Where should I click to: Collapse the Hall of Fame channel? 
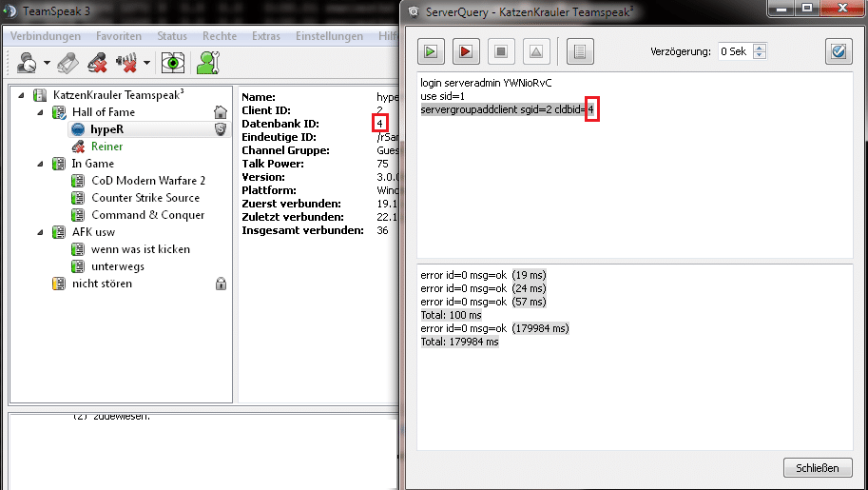coord(41,112)
